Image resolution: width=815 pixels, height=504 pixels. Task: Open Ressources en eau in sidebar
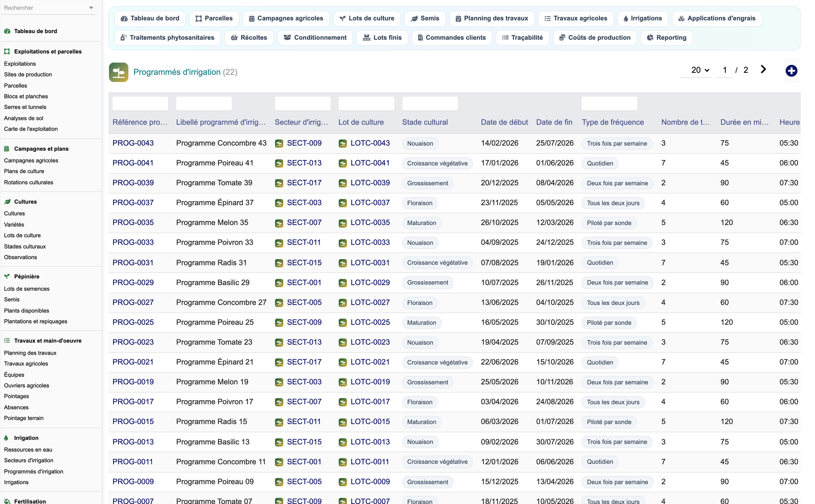(x=28, y=450)
